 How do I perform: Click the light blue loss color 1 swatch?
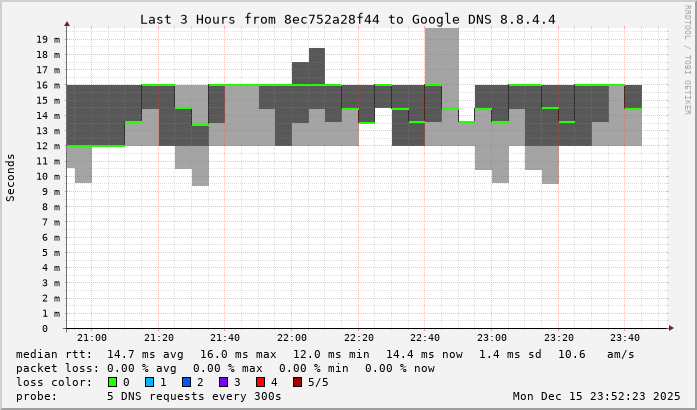pyautogui.click(x=149, y=382)
